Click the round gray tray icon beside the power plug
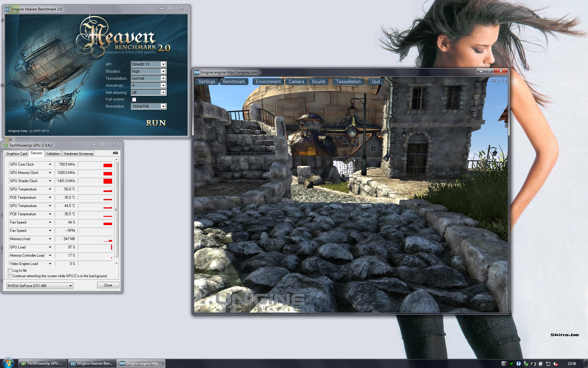Viewport: 588px width, 368px height. (x=533, y=364)
